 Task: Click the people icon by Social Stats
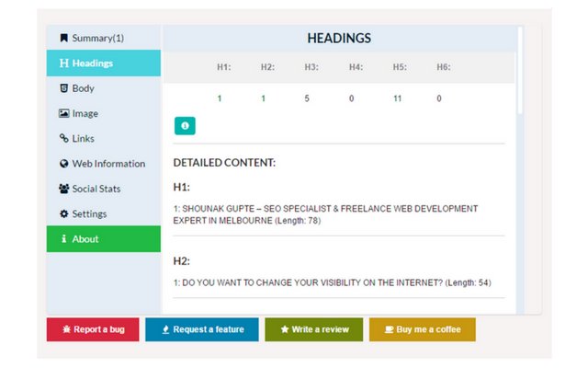63,189
